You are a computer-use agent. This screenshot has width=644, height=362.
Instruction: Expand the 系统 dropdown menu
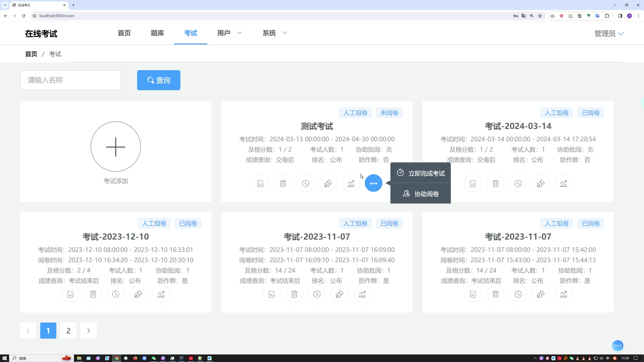pos(275,33)
